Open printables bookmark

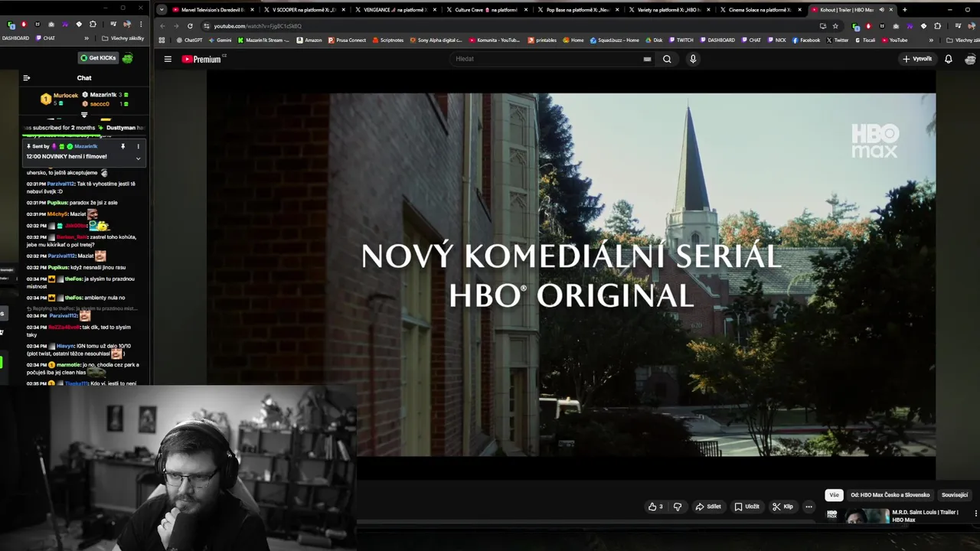(542, 41)
